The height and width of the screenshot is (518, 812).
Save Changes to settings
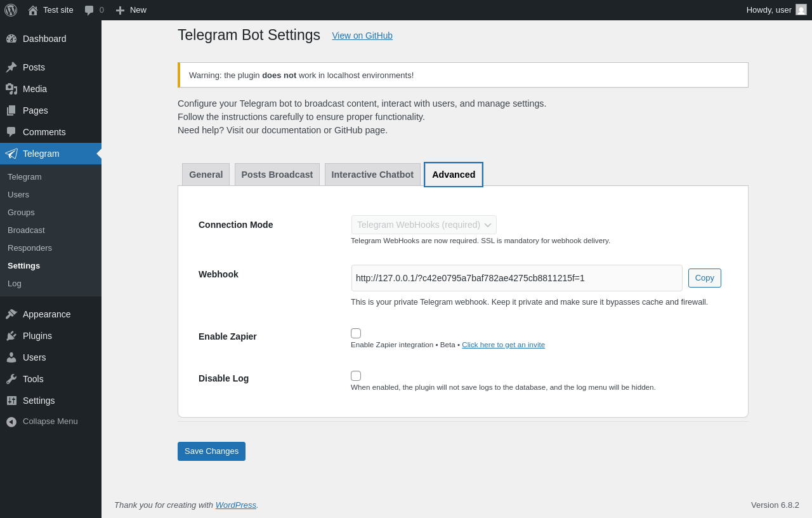pos(211,451)
